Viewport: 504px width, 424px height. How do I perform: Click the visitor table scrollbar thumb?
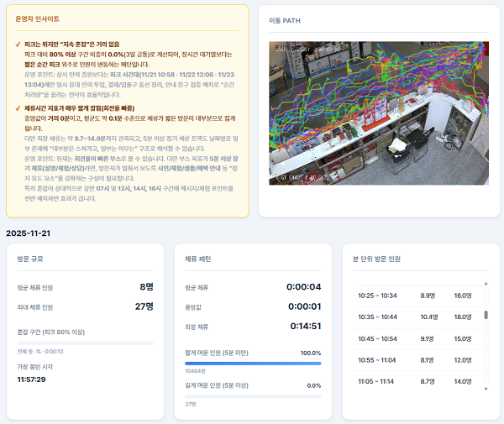[486, 315]
